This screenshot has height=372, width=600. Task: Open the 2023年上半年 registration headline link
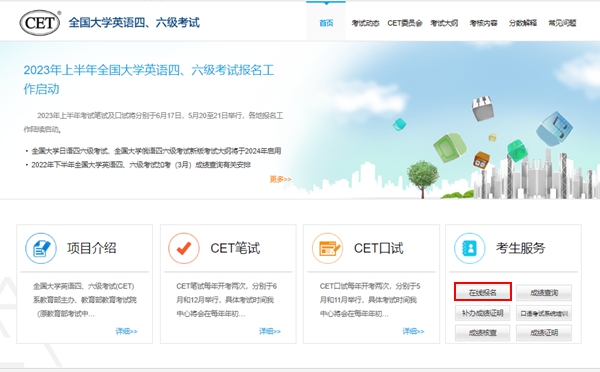149,80
